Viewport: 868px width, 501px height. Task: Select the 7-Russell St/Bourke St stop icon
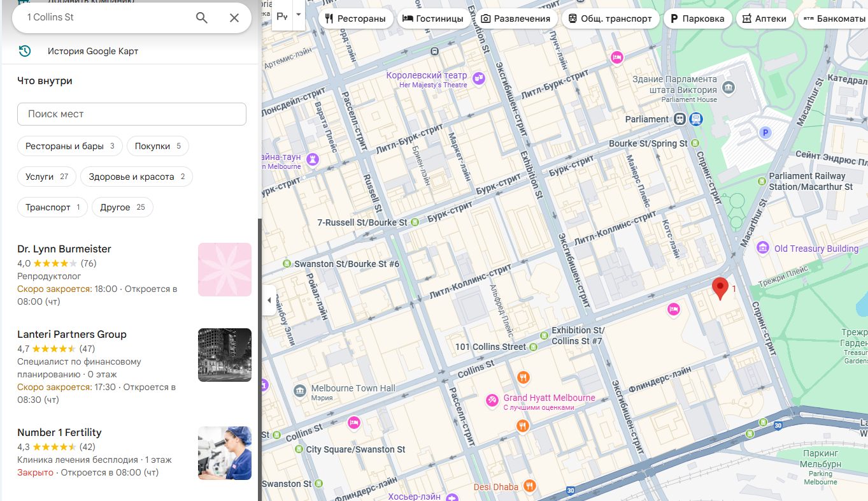click(x=415, y=222)
